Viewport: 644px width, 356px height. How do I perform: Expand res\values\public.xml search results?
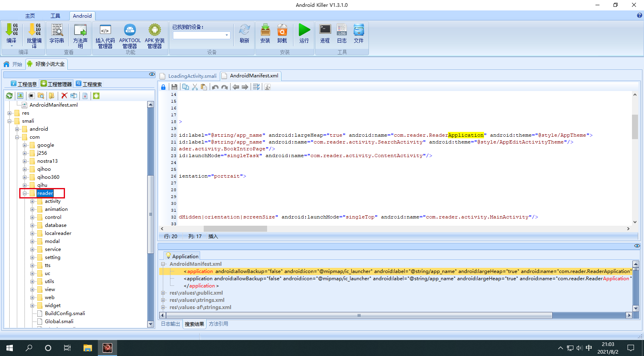pyautogui.click(x=163, y=293)
